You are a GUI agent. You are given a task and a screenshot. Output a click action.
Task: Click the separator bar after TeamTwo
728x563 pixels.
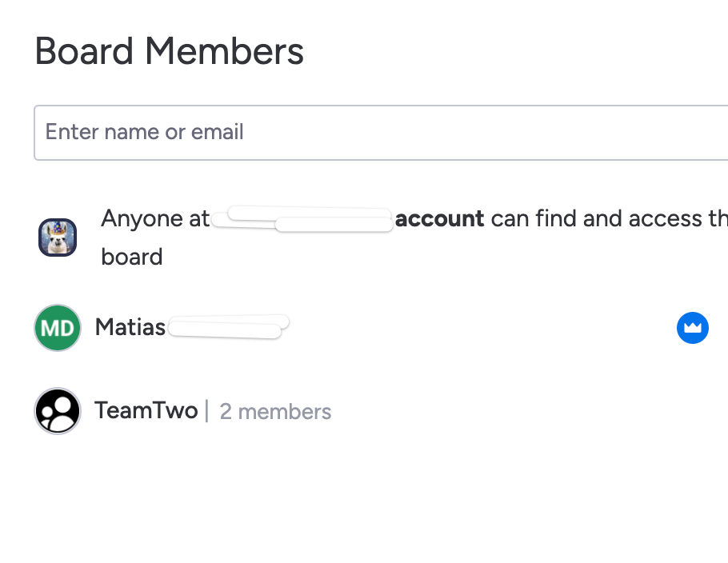coord(206,411)
